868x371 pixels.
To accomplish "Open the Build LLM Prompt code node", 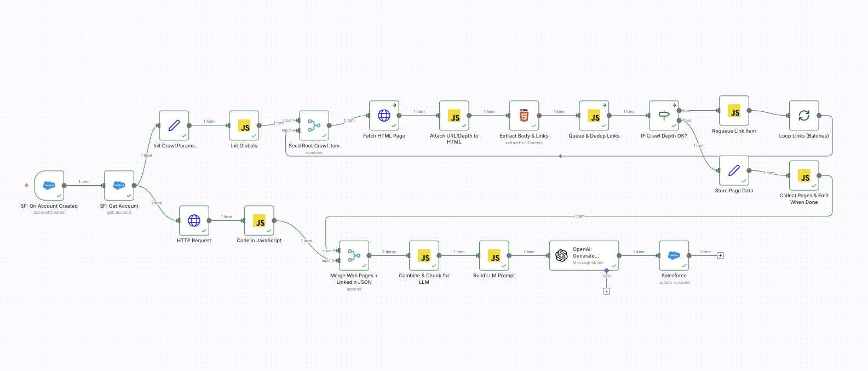I will 494,255.
